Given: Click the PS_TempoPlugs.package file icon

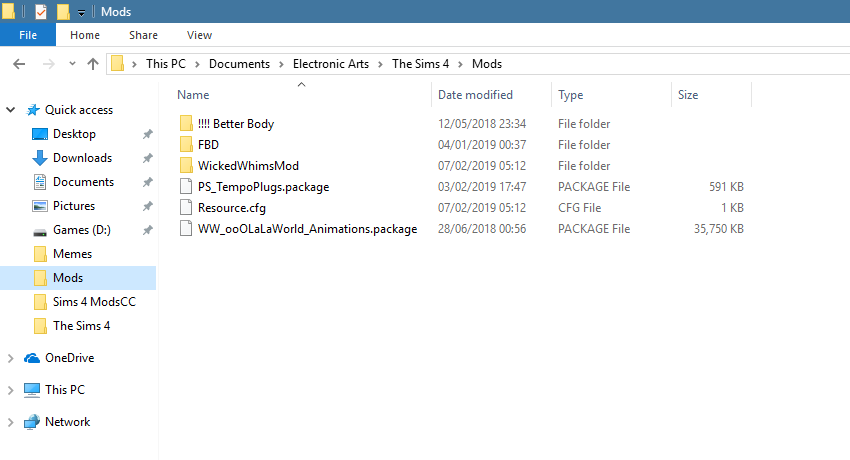Looking at the screenshot, I should 186,186.
